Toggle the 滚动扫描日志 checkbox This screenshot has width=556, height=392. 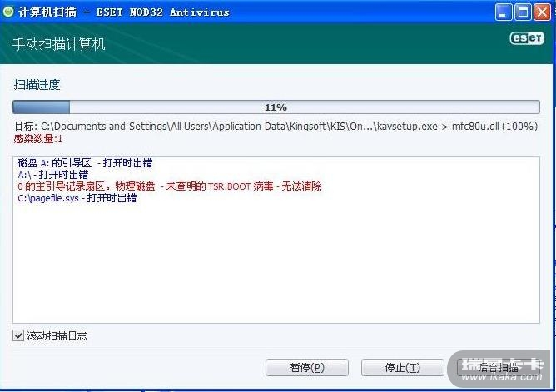18,335
